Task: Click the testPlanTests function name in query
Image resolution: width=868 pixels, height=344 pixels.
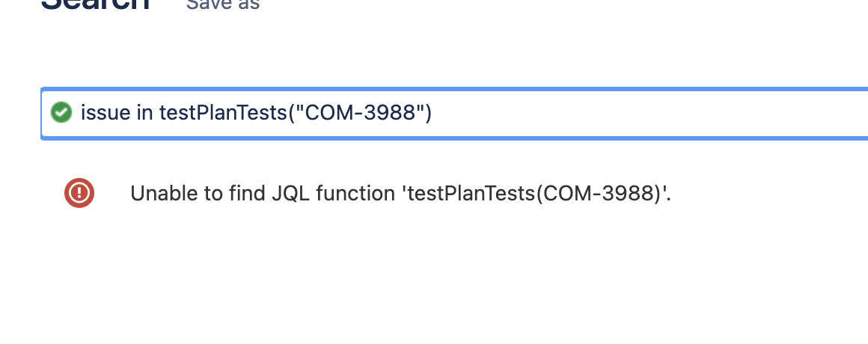Action: click(222, 113)
